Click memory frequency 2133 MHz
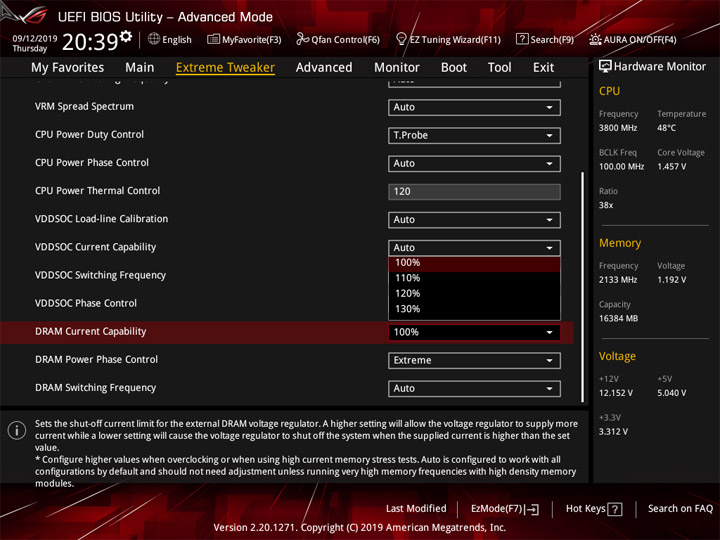Image resolution: width=720 pixels, height=540 pixels. click(618, 280)
